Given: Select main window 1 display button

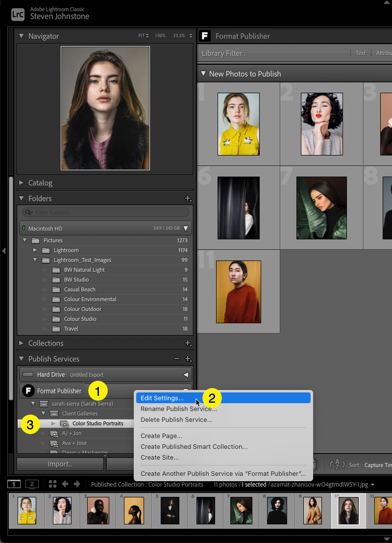Looking at the screenshot, I should pyautogui.click(x=14, y=484).
